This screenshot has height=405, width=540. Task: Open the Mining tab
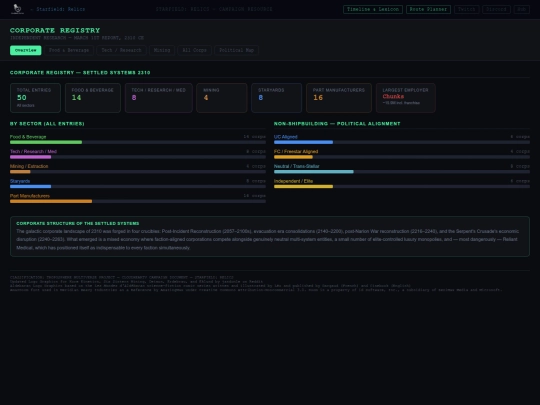(x=162, y=50)
